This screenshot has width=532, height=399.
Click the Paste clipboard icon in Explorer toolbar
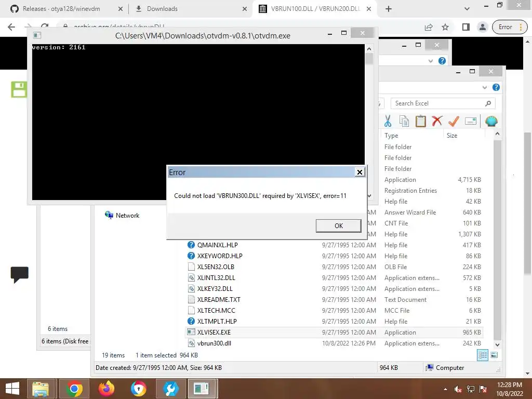point(420,121)
